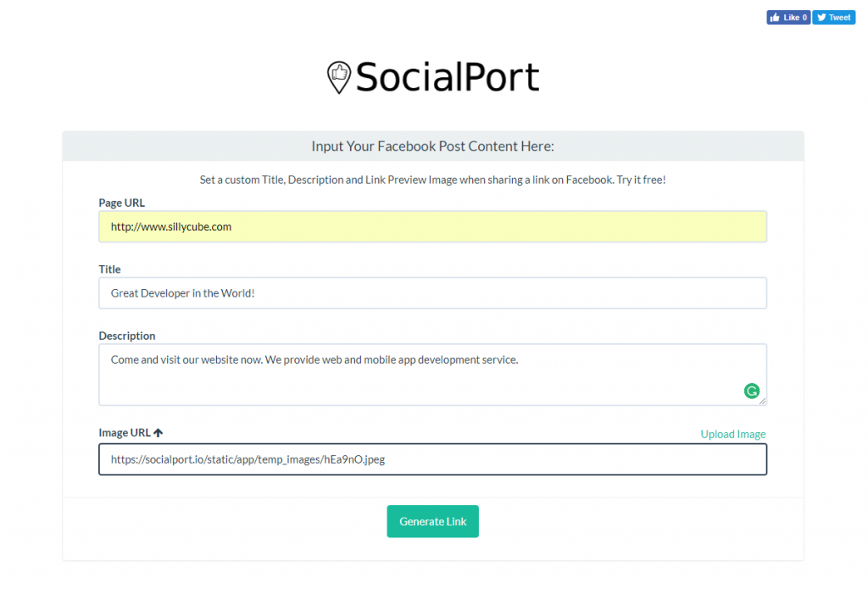Click the "Description" field label
Screen dimensions: 868x589
pyautogui.click(x=127, y=336)
